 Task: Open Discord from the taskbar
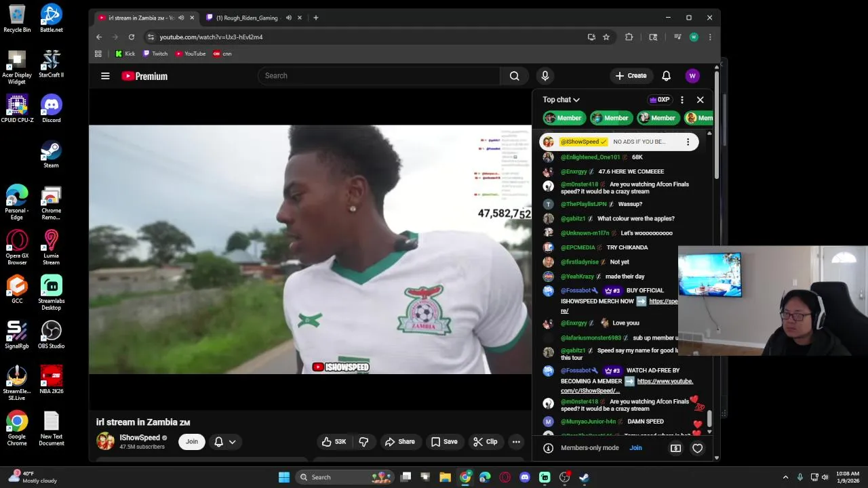[524, 477]
